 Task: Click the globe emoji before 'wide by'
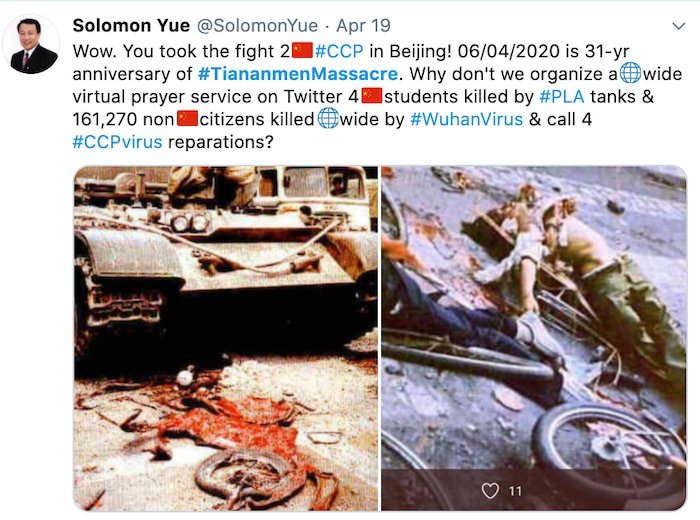(x=328, y=119)
